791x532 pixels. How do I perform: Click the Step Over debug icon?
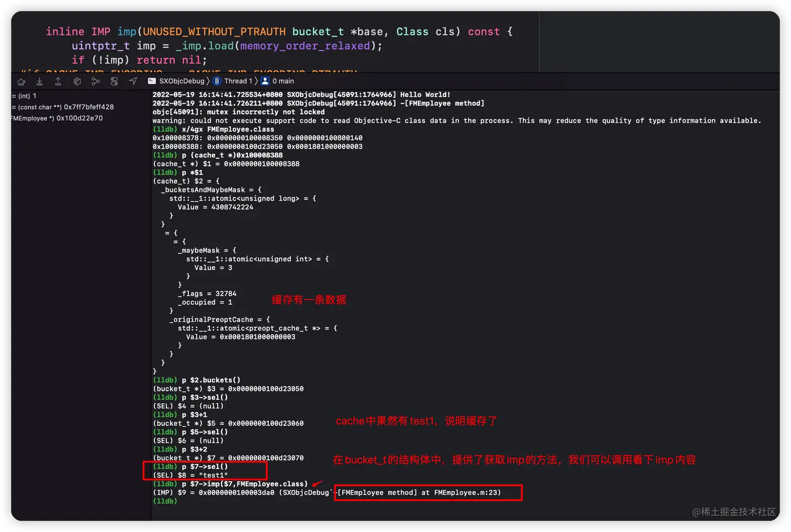point(21,81)
